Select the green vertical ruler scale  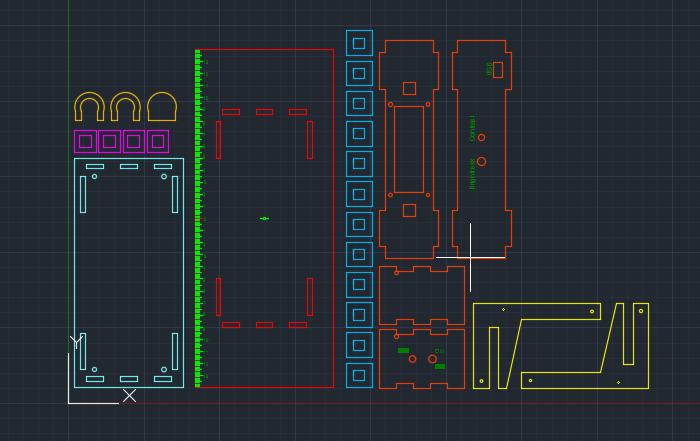click(198, 218)
